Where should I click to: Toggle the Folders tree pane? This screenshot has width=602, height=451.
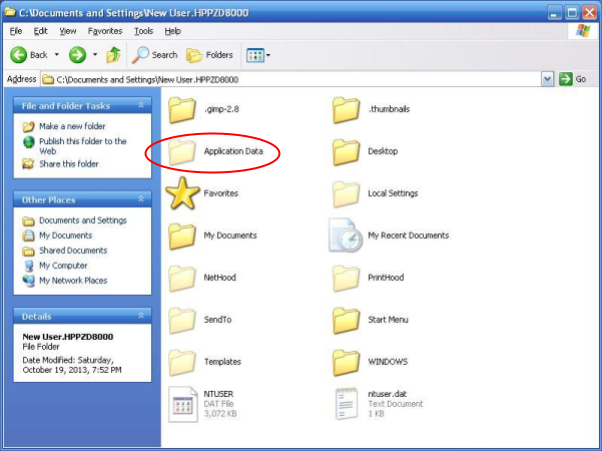[x=210, y=55]
